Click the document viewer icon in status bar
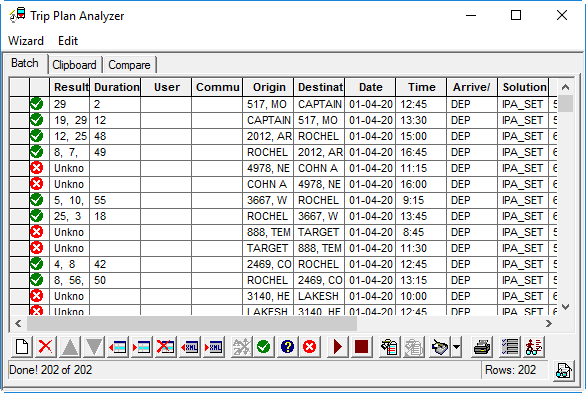Image resolution: width=586 pixels, height=393 pixels. [x=563, y=371]
